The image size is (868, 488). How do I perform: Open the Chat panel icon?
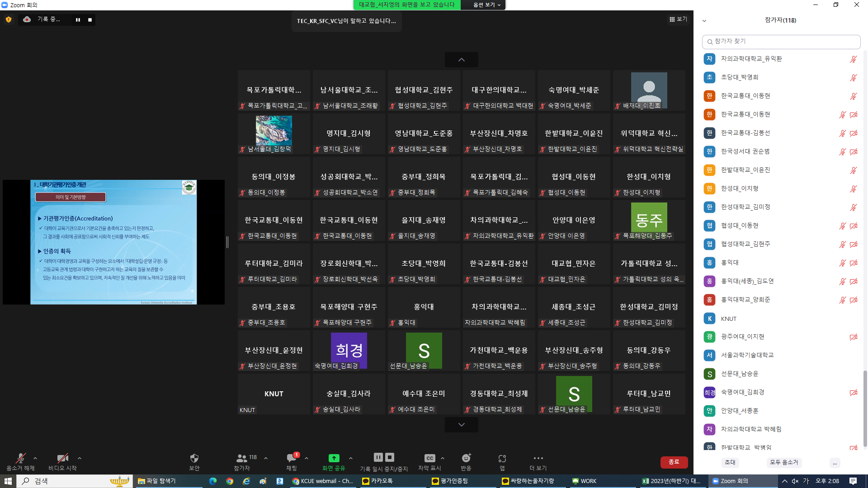(x=292, y=458)
